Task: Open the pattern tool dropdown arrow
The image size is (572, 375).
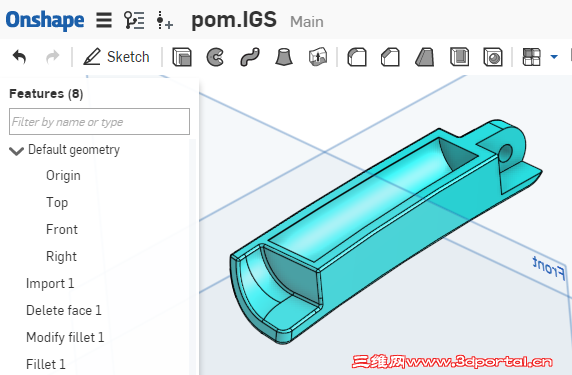Action: [x=554, y=57]
